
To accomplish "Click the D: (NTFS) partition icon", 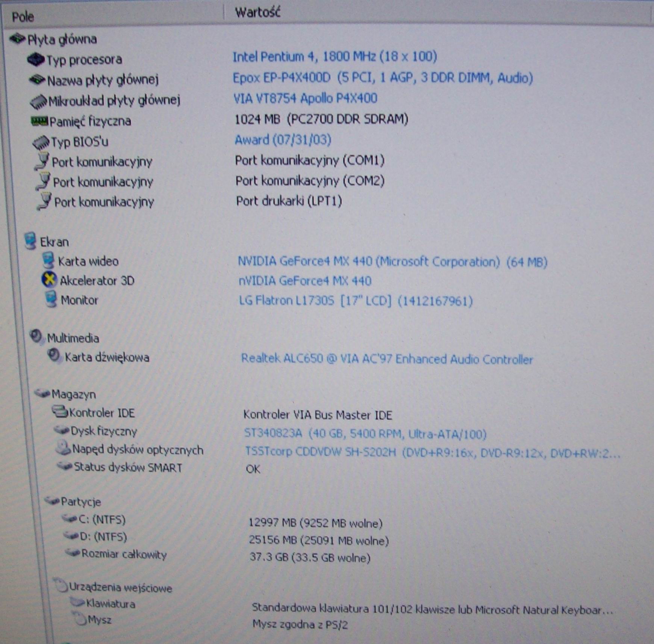I will [x=71, y=535].
